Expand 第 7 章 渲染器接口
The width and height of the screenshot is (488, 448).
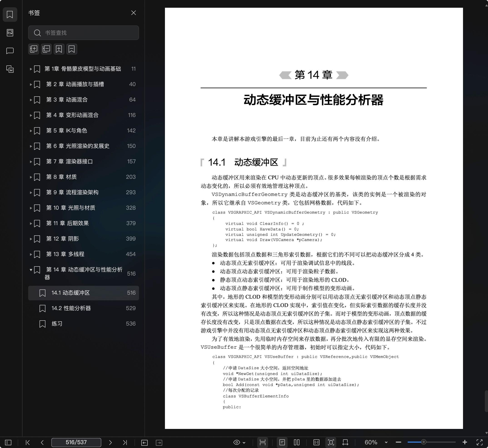coord(31,162)
